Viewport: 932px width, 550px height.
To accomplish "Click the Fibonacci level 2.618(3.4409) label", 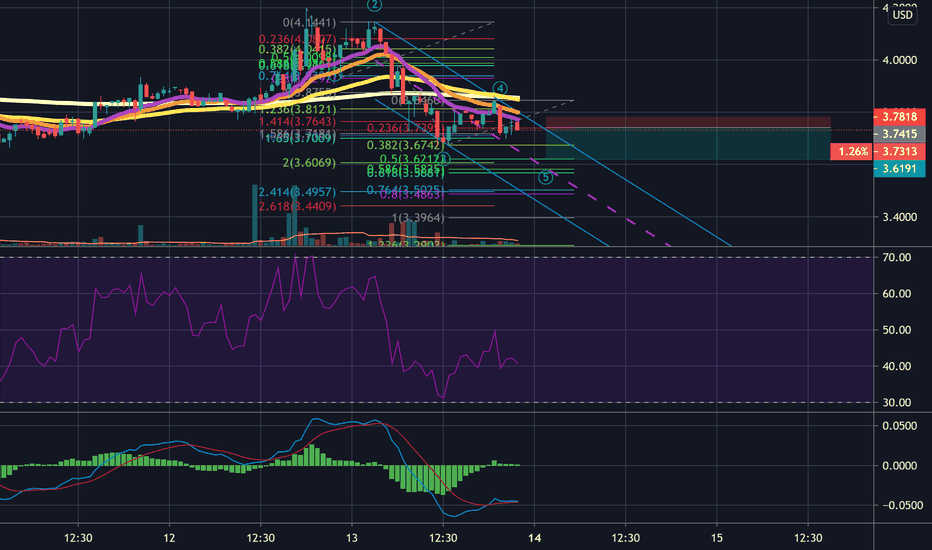I will tap(297, 206).
